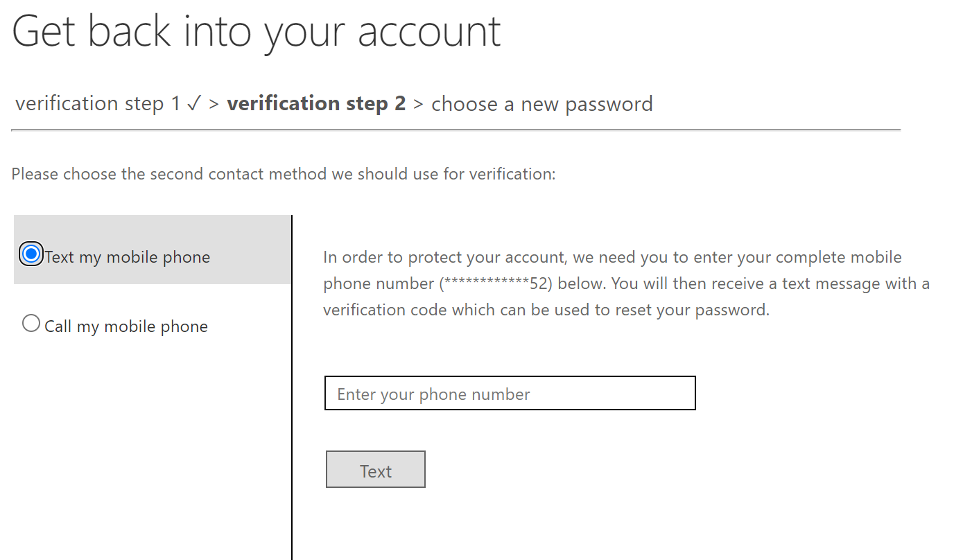963x560 pixels.
Task: Click the arrow separator before "choose a new password"
Action: pos(418,104)
